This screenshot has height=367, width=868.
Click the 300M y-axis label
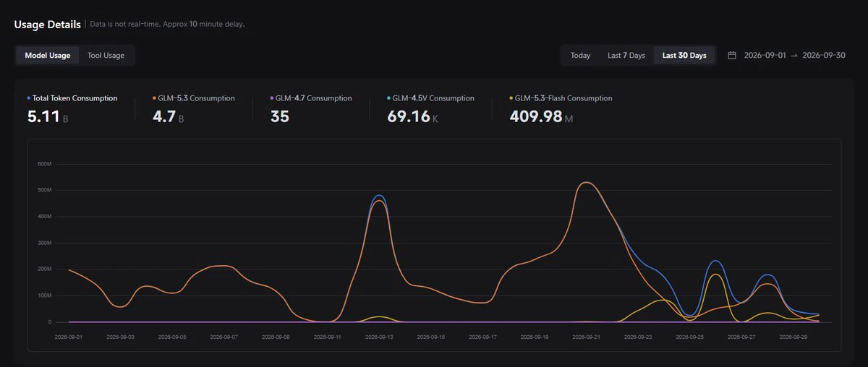(x=44, y=243)
